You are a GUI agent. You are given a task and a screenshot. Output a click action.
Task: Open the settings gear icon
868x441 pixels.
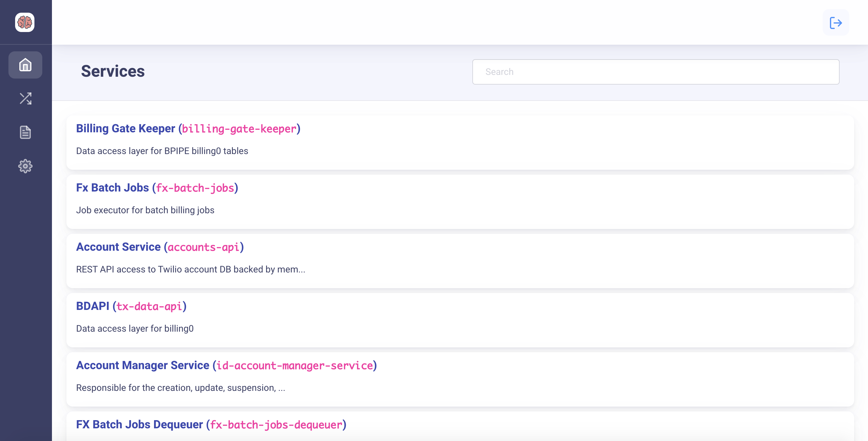click(25, 166)
